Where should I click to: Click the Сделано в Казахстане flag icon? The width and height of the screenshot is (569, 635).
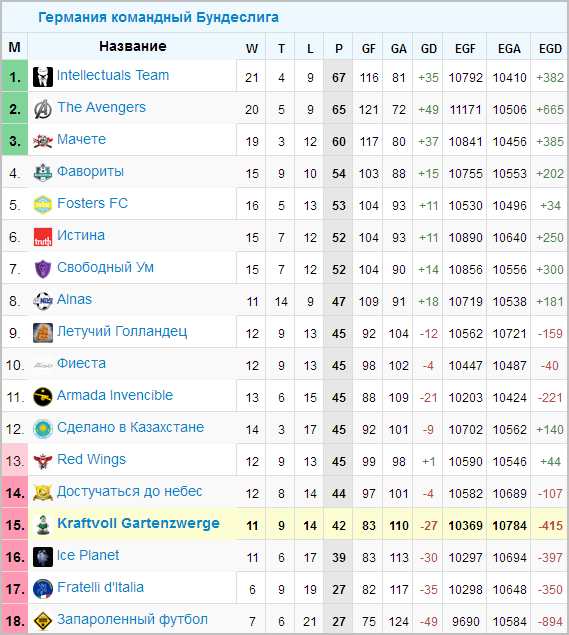pyautogui.click(x=43, y=428)
